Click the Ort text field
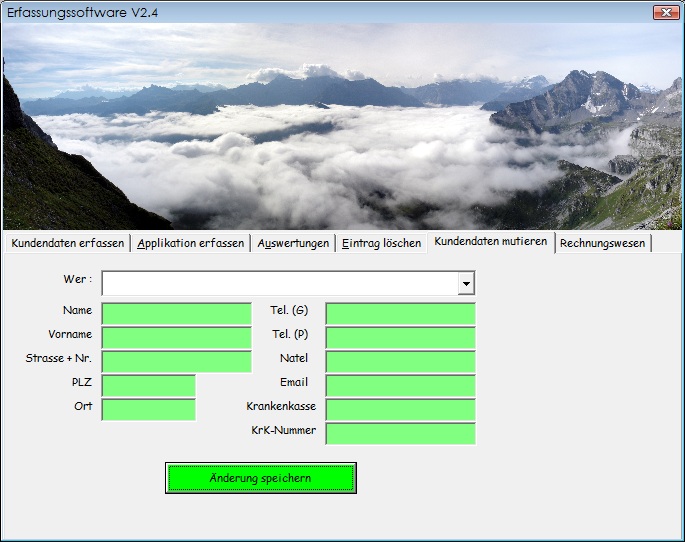The image size is (685, 542). tap(148, 409)
